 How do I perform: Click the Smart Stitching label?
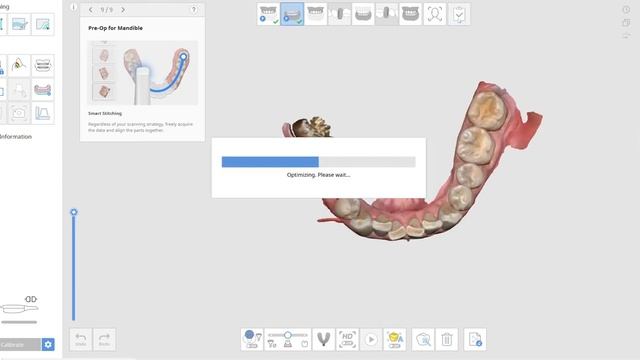click(105, 113)
